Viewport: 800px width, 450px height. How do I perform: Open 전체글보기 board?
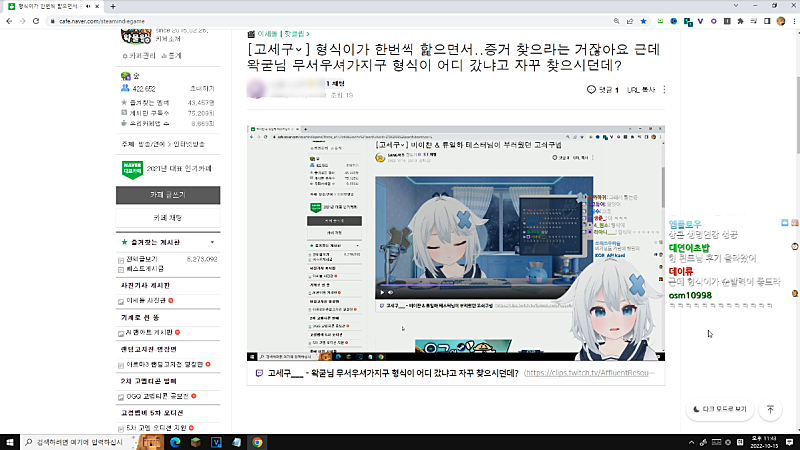tap(141, 259)
